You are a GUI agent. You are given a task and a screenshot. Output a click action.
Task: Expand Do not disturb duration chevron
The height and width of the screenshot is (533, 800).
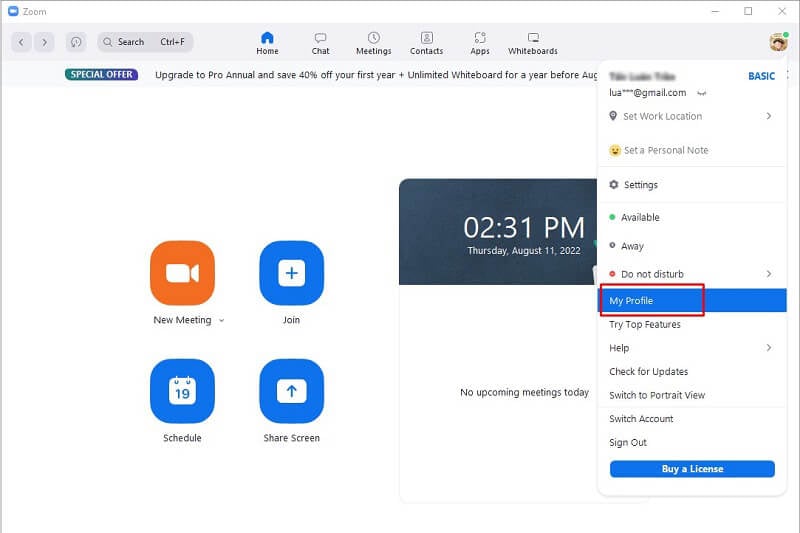(769, 274)
